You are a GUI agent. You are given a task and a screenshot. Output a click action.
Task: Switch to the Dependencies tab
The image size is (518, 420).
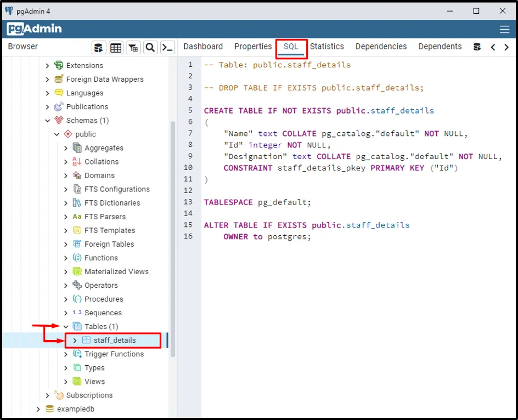381,47
